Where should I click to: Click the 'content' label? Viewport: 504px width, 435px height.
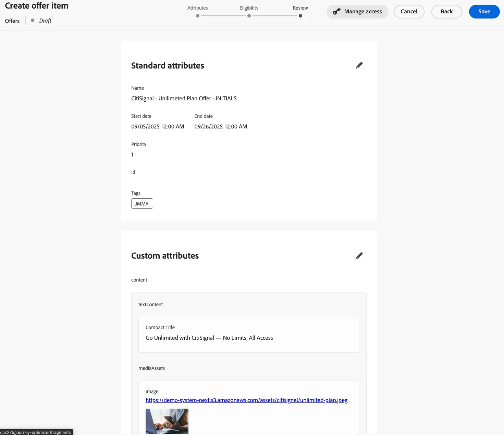coord(139,280)
